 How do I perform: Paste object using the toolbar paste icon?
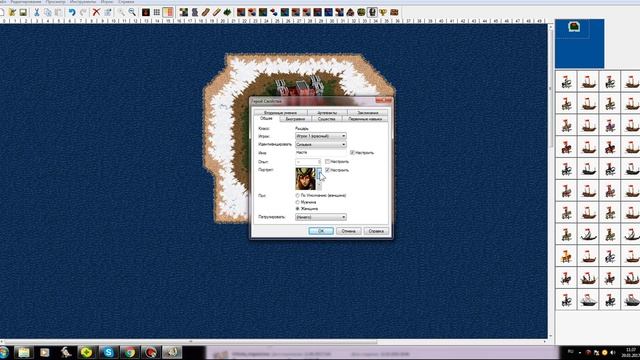pos(58,12)
